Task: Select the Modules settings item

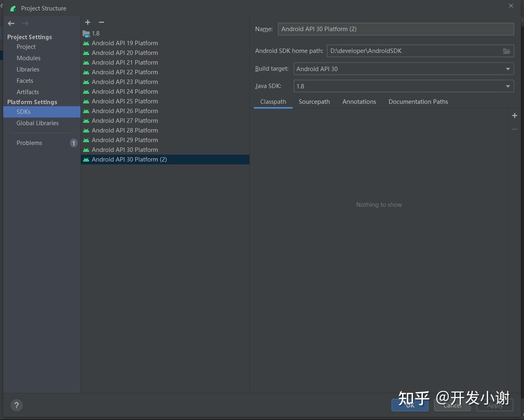Action: pyautogui.click(x=28, y=58)
